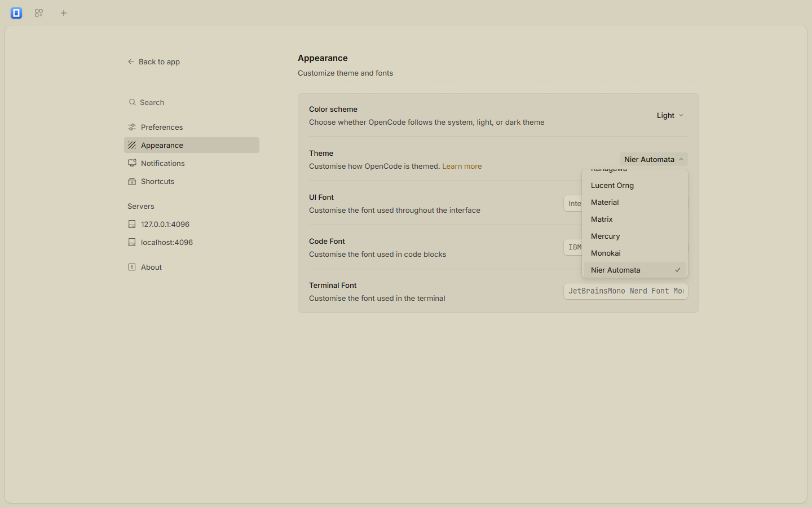The image size is (812, 508).
Task: Go to Preferences settings
Action: [192, 127]
